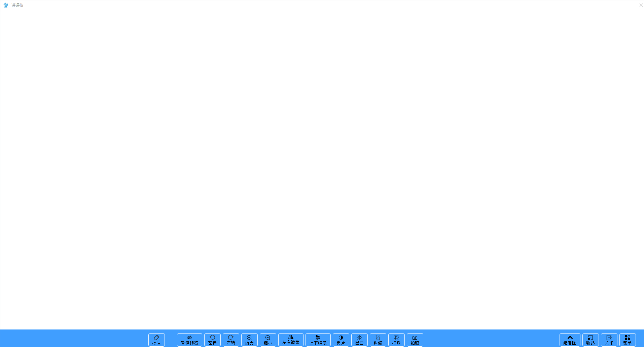644x347 pixels.
Task: Toggle the 黑白 black-and-white mode
Action: (x=359, y=340)
